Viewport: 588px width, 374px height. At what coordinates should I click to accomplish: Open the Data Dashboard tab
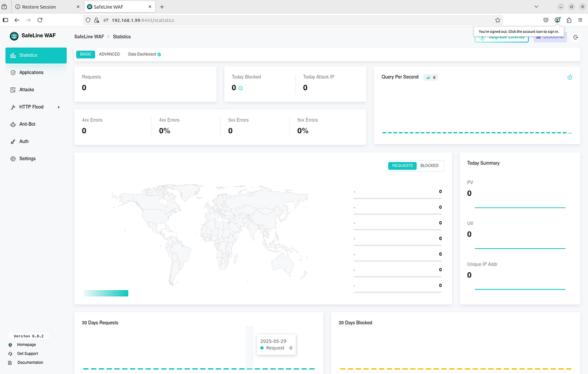pos(142,55)
